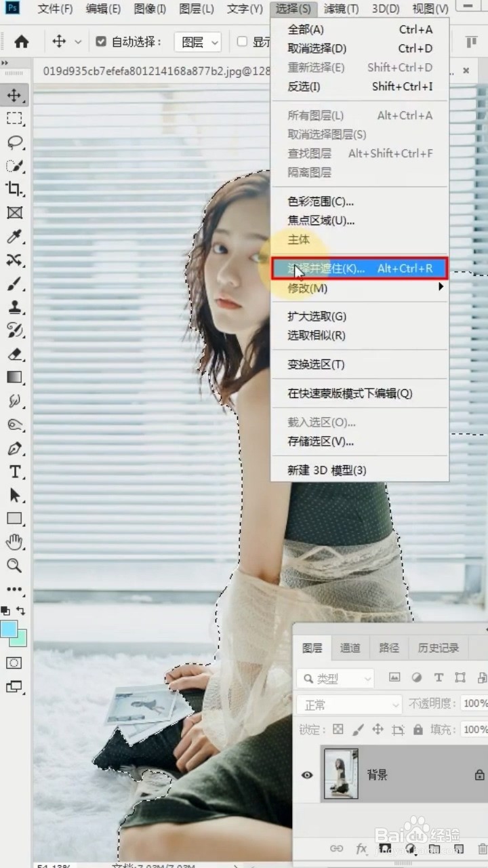The width and height of the screenshot is (488, 868).
Task: Switch to the 路径 tab
Action: click(x=389, y=648)
